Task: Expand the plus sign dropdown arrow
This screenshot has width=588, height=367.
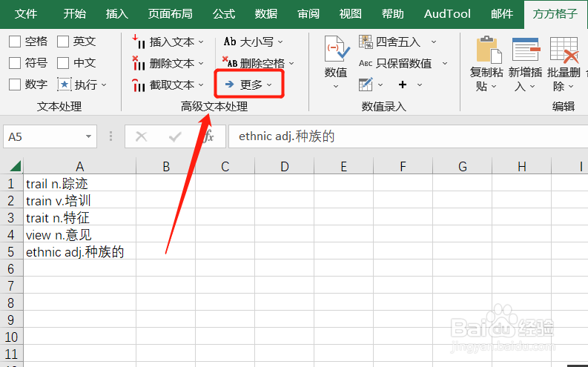Action: [420, 85]
